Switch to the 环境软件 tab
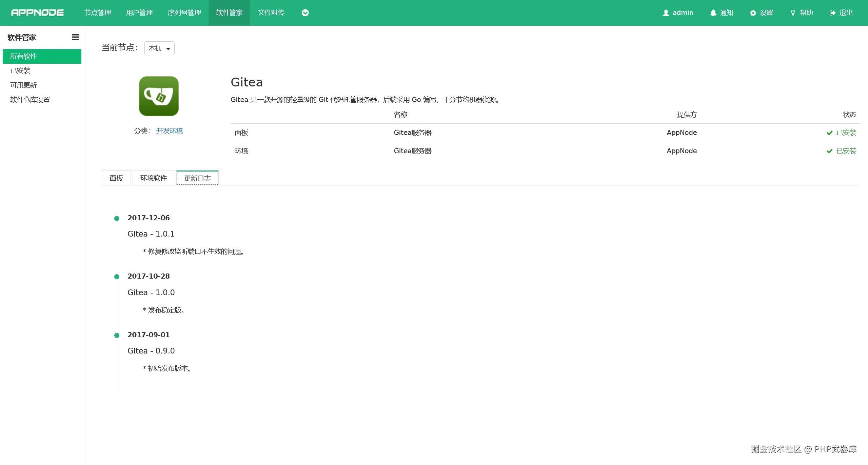This screenshot has height=465, width=868. 154,178
